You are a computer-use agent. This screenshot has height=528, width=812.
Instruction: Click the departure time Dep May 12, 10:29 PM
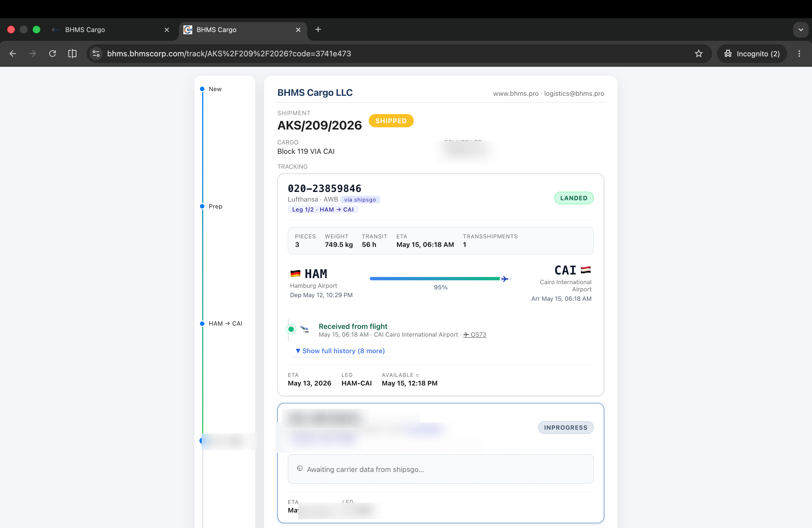[x=321, y=295]
